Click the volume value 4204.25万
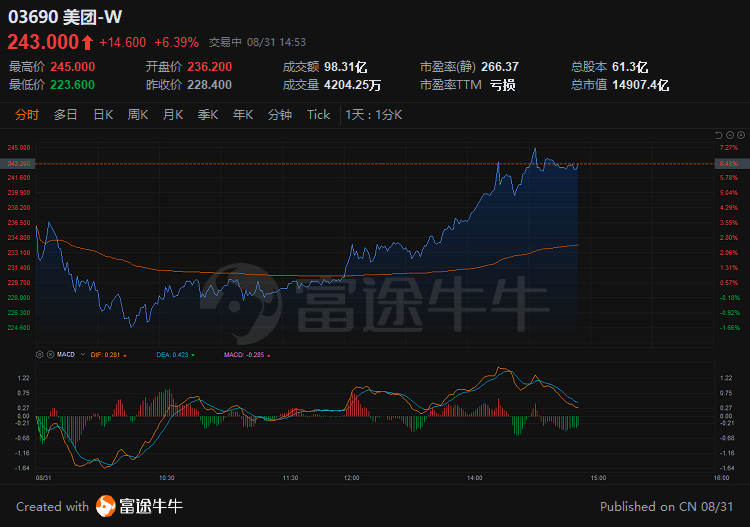 click(x=353, y=85)
